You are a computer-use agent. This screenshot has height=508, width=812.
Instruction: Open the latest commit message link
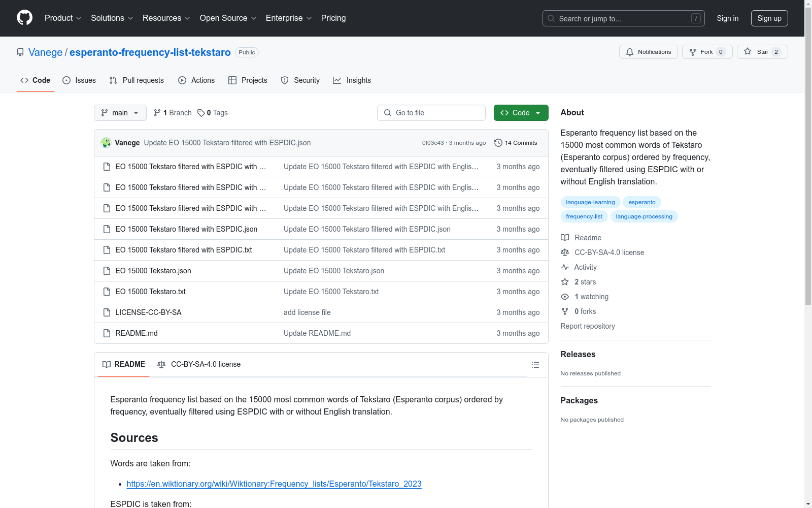point(227,143)
